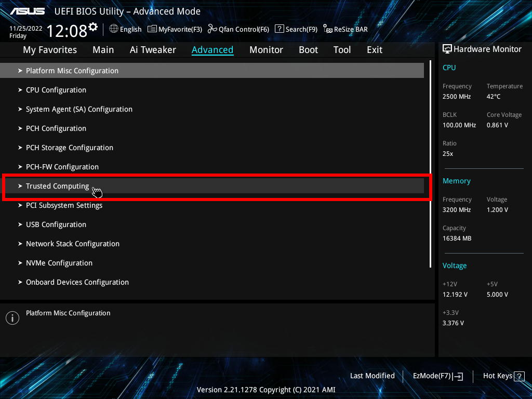Open Search(F9)
The image size is (532, 399).
point(296,29)
